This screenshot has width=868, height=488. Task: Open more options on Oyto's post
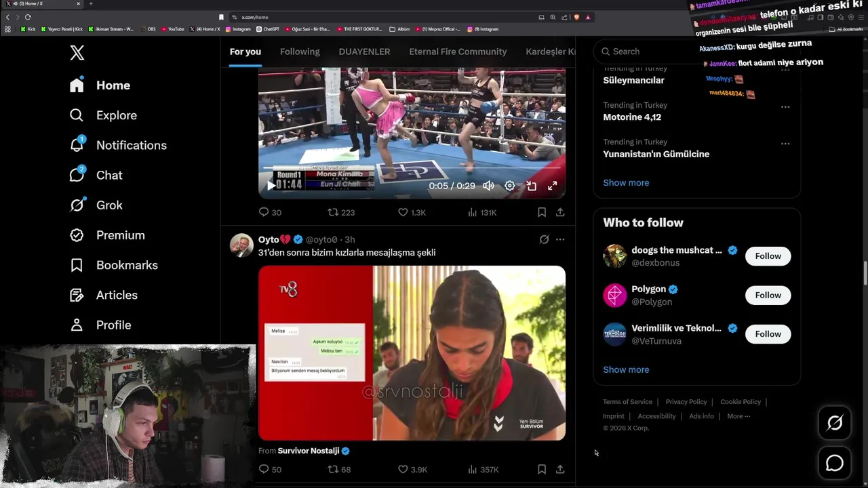(x=560, y=239)
